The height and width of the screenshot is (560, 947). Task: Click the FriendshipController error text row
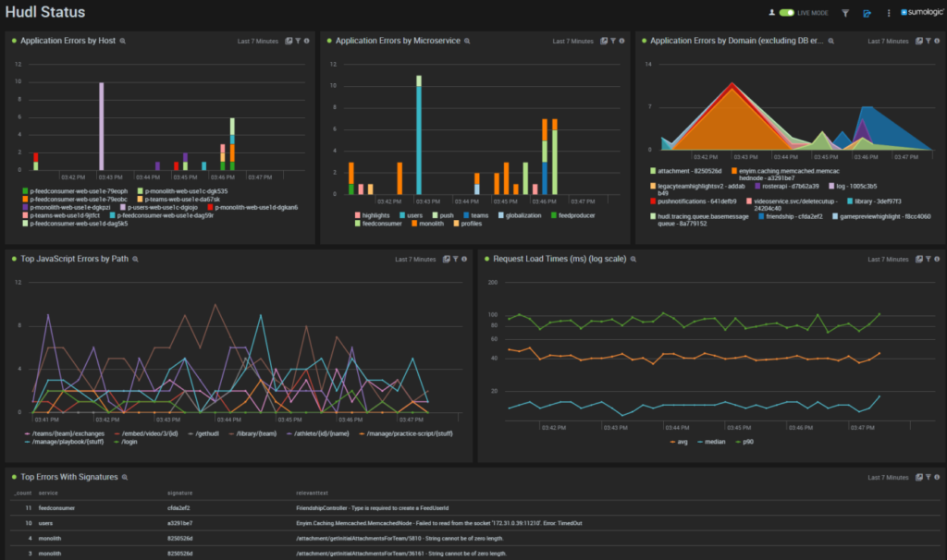point(372,508)
